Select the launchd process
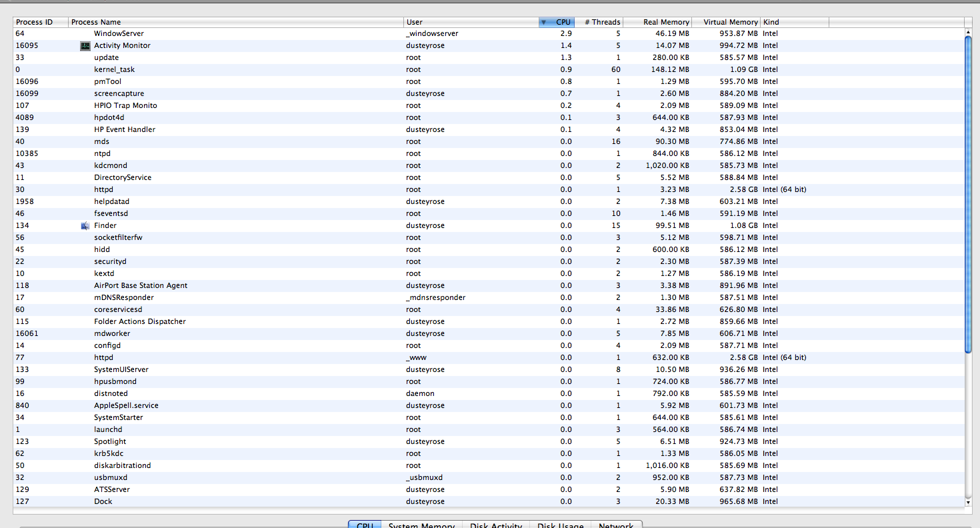Viewport: 980px width, 528px height. 489,429
